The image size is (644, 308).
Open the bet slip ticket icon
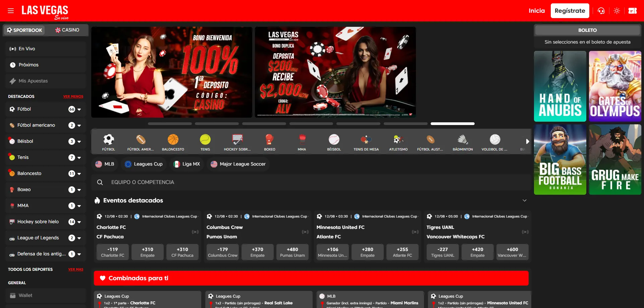(633, 11)
